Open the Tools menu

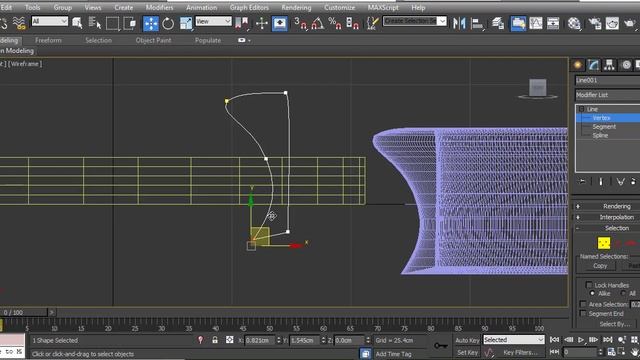32,7
